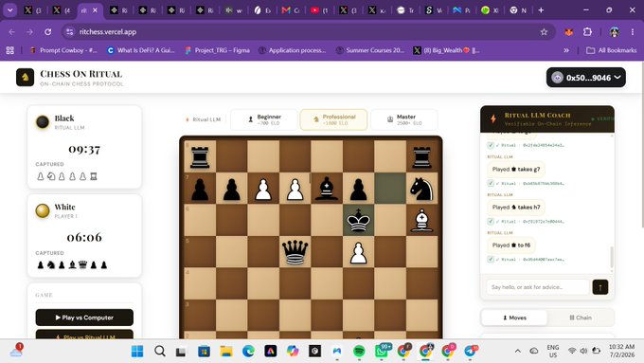This screenshot has height=363, width=644.
Task: Select the black pawn on f7
Action: point(358,190)
